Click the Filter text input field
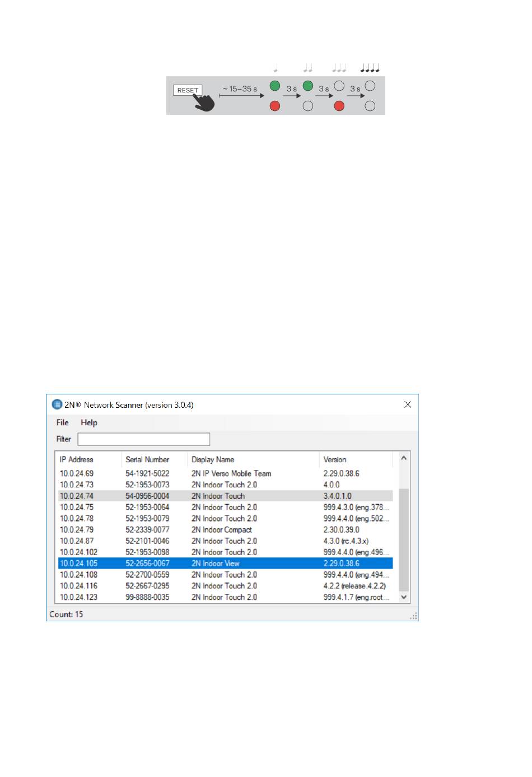The image size is (532, 777). click(144, 439)
